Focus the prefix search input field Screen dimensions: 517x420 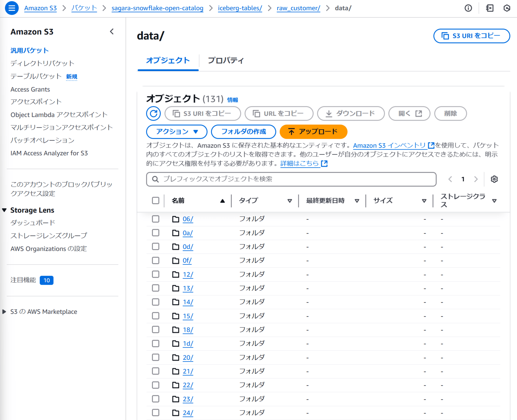[x=291, y=179]
